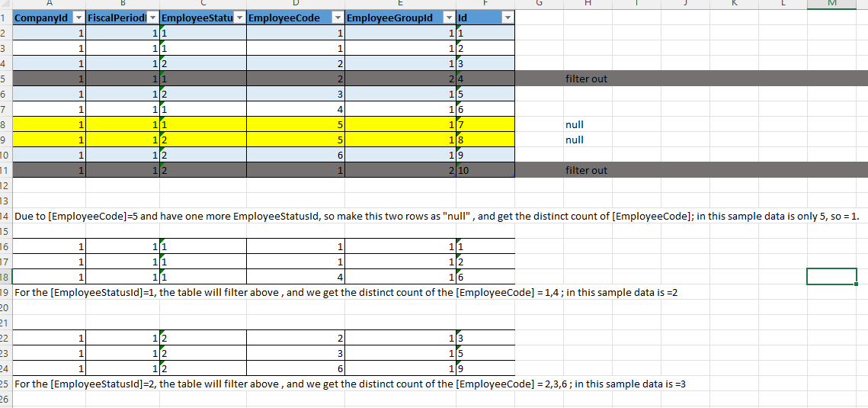This screenshot has width=868, height=408.
Task: Click the text starting 'For the [EmployeeStatusId]=2'
Action: tap(350, 384)
